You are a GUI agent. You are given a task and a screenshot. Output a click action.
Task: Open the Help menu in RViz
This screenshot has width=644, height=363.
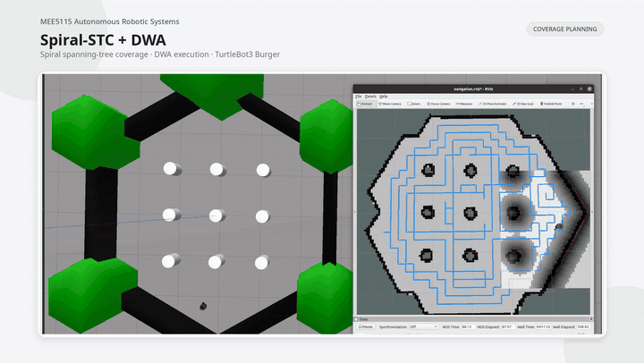point(383,96)
